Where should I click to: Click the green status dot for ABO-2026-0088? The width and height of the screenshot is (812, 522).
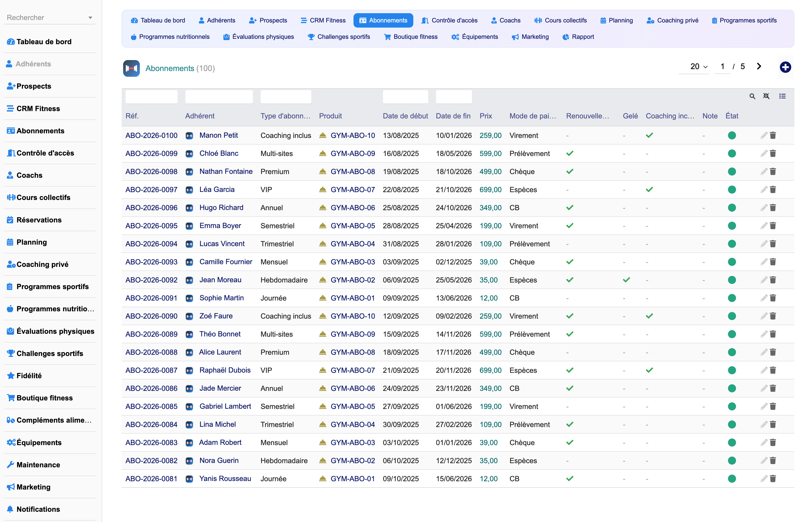732,352
